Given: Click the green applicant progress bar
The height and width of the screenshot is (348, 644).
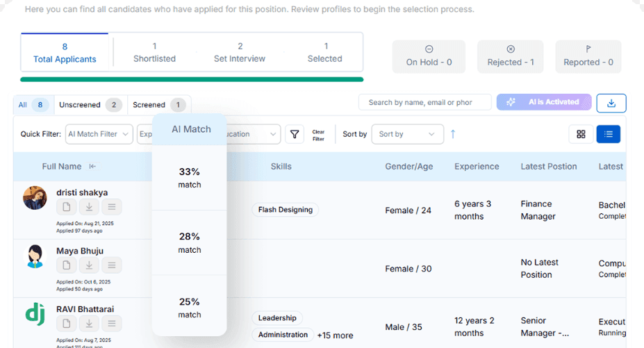Looking at the screenshot, I should (192, 79).
